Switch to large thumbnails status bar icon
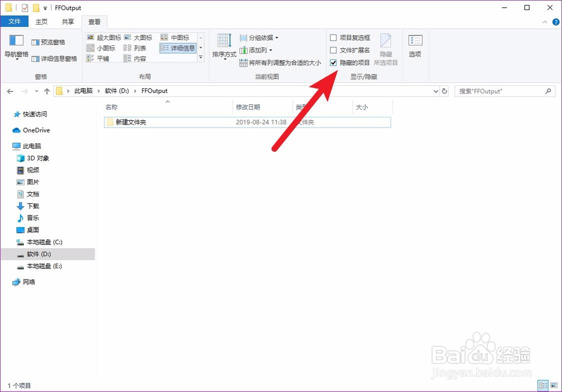Viewport: 562px width, 392px height. [554, 386]
